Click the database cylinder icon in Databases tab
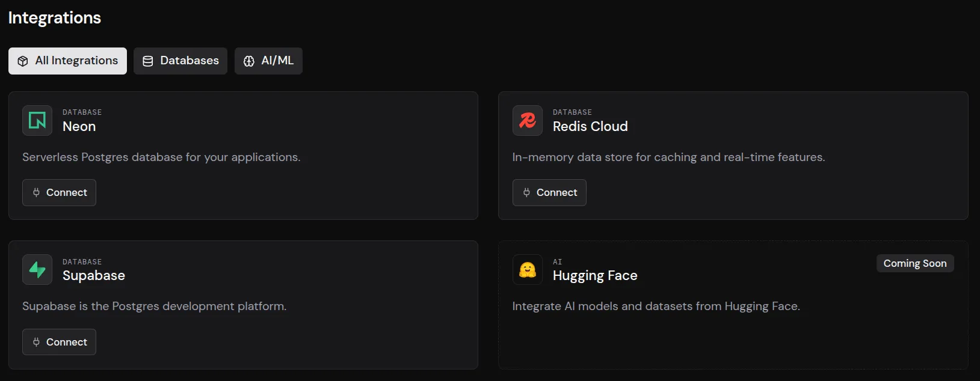The height and width of the screenshot is (381, 980). click(148, 61)
